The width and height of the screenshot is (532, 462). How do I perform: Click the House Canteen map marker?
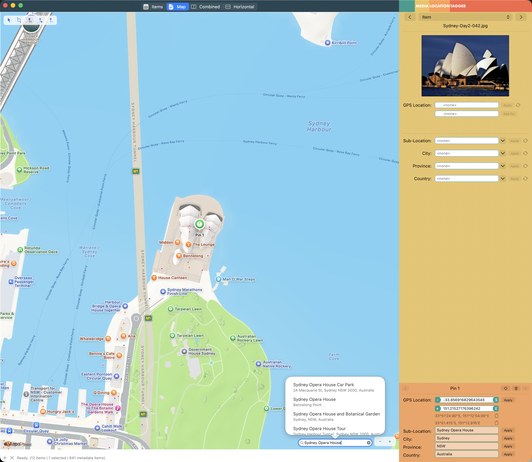(154, 277)
